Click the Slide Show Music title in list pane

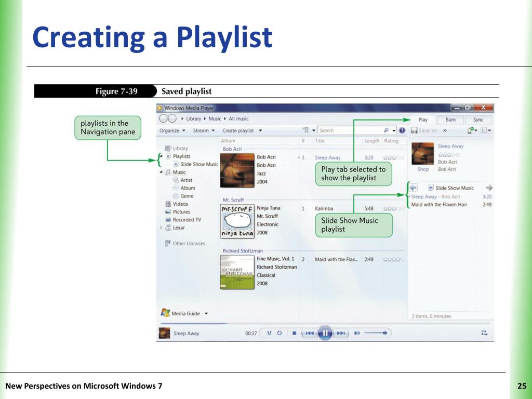[454, 188]
